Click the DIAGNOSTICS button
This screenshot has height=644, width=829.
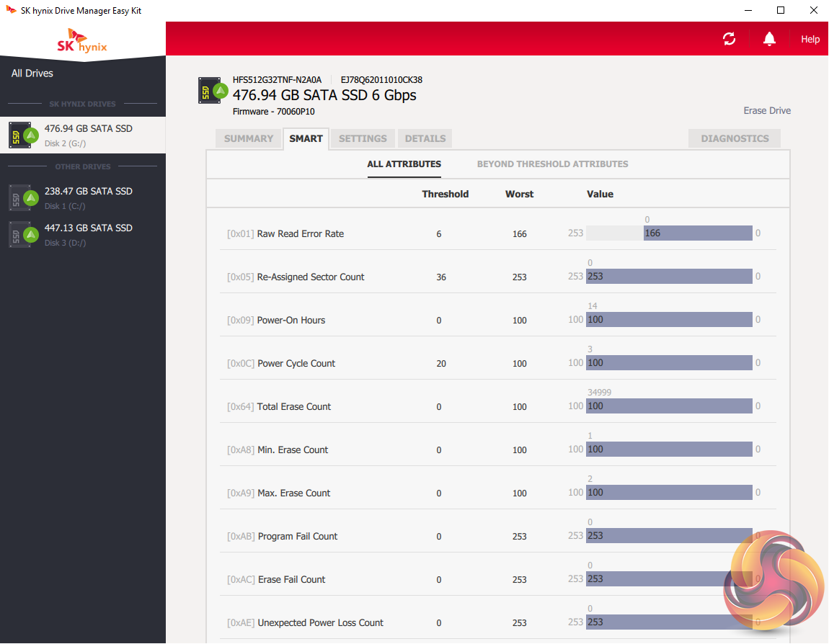(x=735, y=138)
